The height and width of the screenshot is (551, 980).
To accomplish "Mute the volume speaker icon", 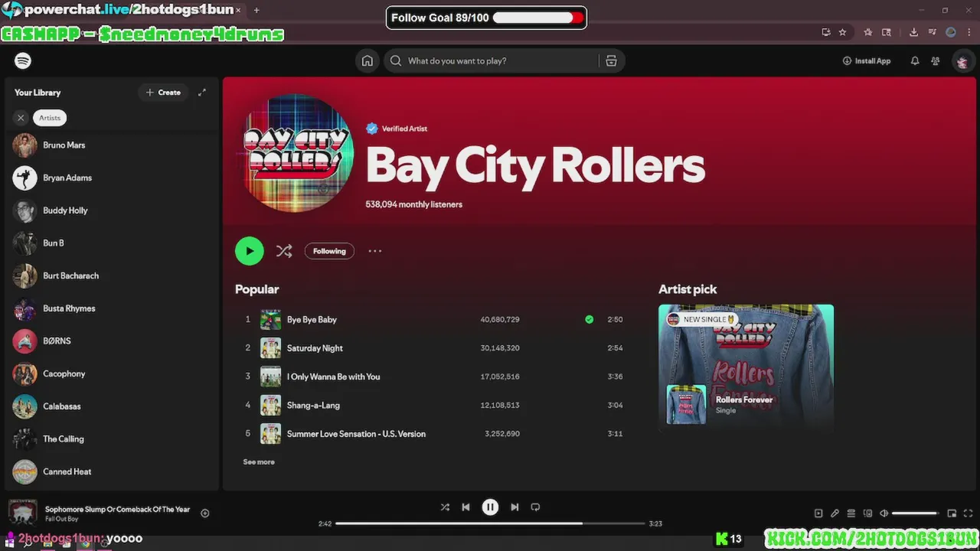I will pyautogui.click(x=884, y=514).
